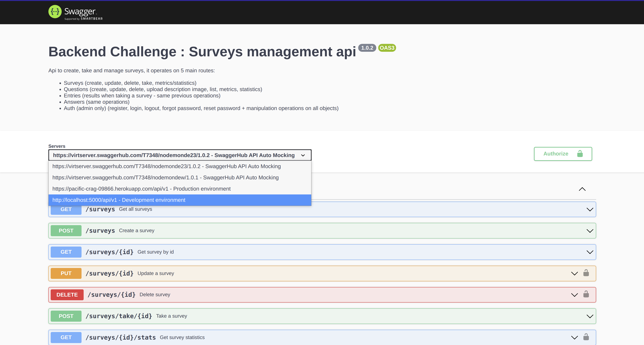This screenshot has height=345, width=644.
Task: Expand the GET /surveys operation chevron
Action: (x=590, y=209)
